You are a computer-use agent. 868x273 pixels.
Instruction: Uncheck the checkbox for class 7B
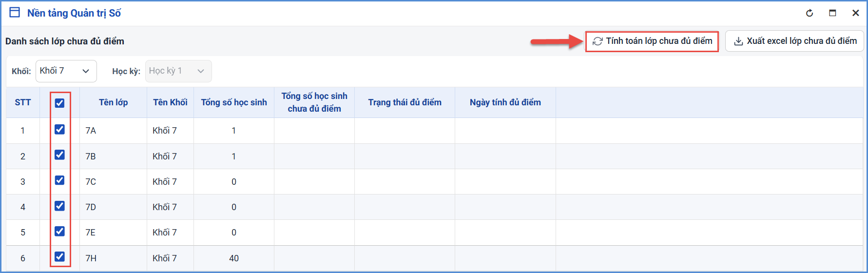(x=59, y=155)
